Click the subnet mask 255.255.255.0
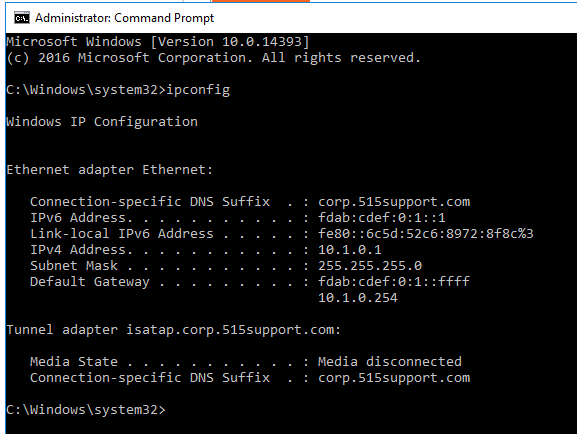577x434 pixels. 370,266
